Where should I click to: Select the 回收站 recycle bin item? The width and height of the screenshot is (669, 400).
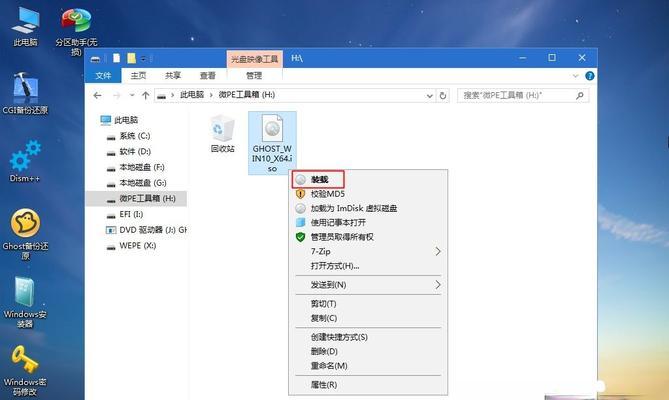(x=222, y=134)
